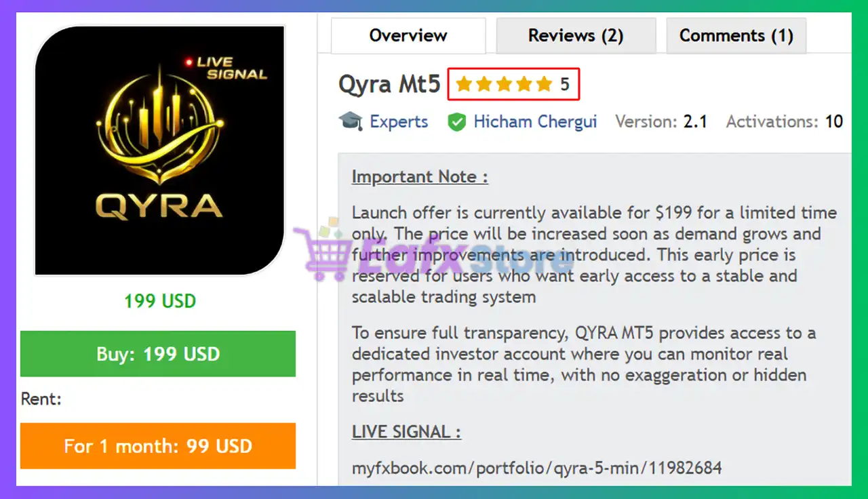Screen dimensions: 868x499
Task: Rent for 1 month at 99 USD
Action: pos(158,446)
